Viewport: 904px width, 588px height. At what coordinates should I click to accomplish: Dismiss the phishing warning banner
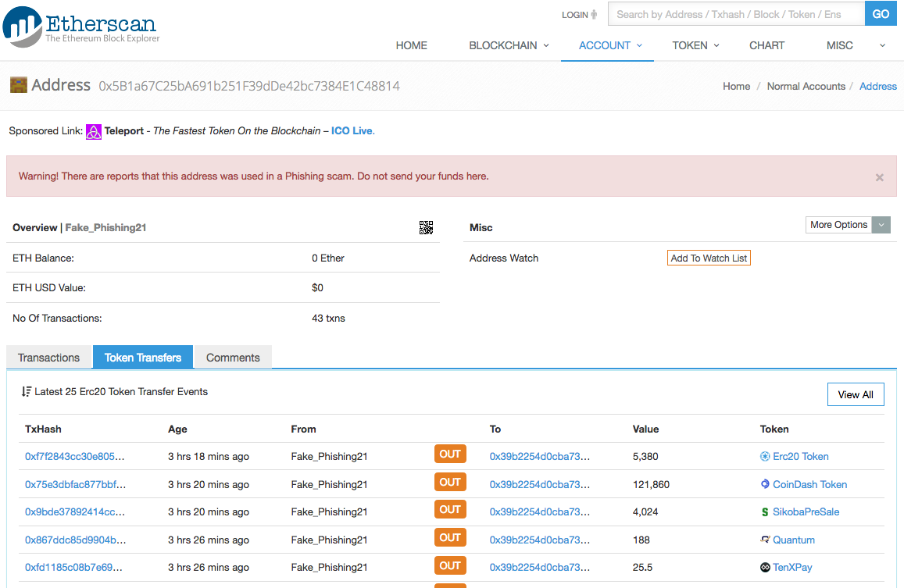point(879,177)
